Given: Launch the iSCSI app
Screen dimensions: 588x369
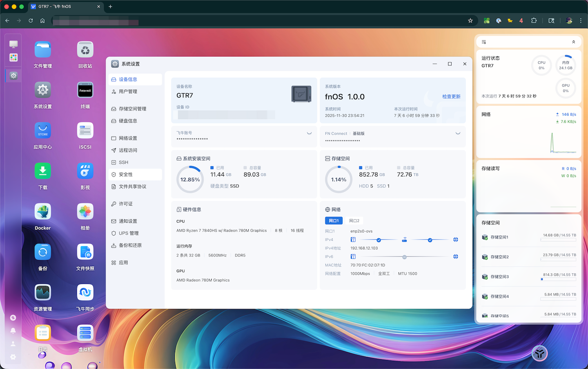Looking at the screenshot, I should click(x=85, y=131).
